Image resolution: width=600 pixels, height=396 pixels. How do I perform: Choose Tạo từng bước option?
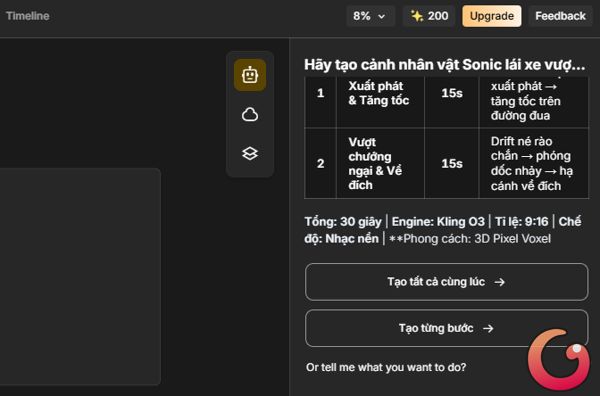pos(447,328)
